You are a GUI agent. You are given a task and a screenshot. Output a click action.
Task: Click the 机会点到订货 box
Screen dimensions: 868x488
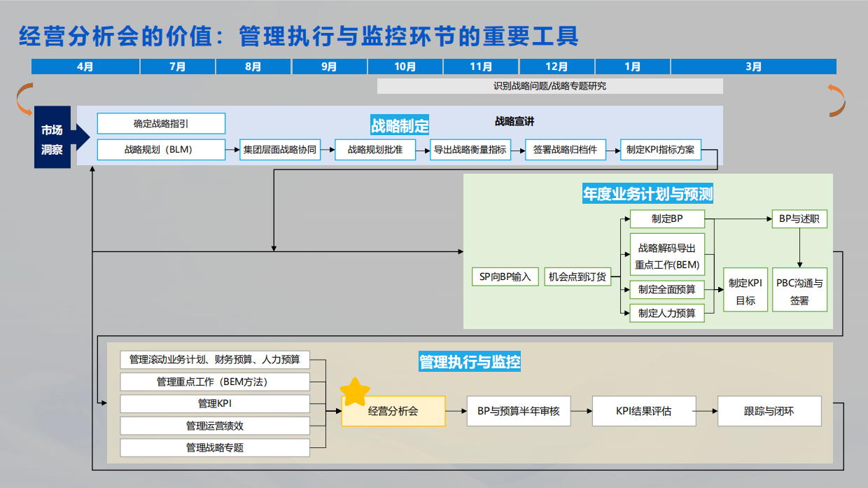(577, 277)
